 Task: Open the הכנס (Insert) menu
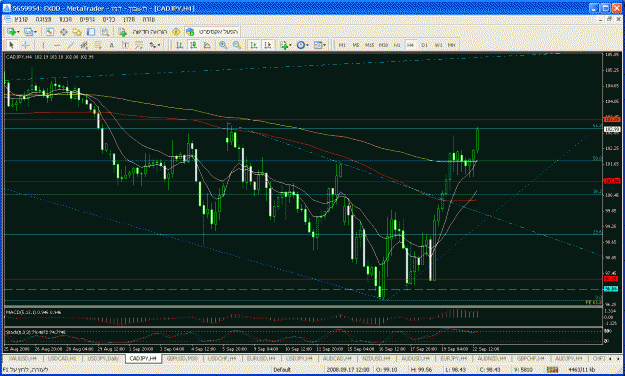[x=66, y=19]
